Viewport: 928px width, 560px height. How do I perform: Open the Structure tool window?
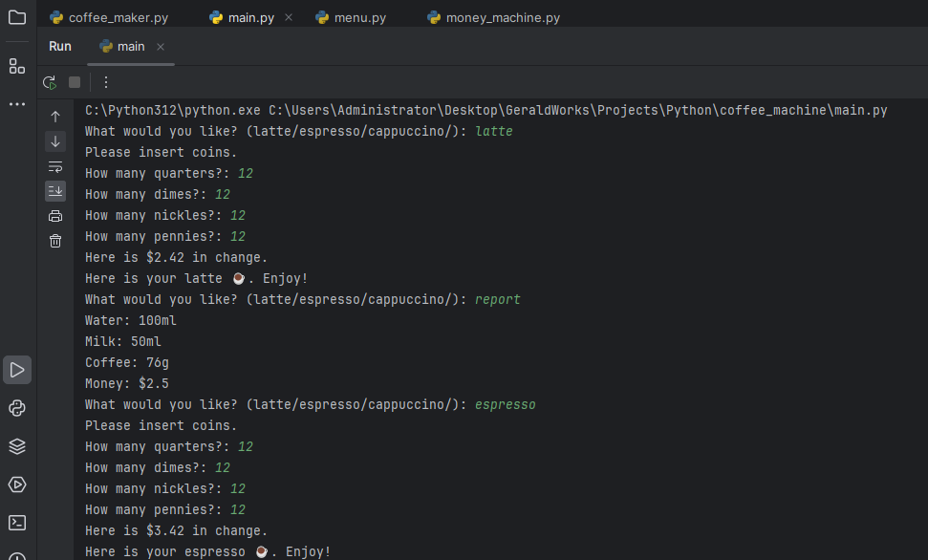[x=17, y=66]
